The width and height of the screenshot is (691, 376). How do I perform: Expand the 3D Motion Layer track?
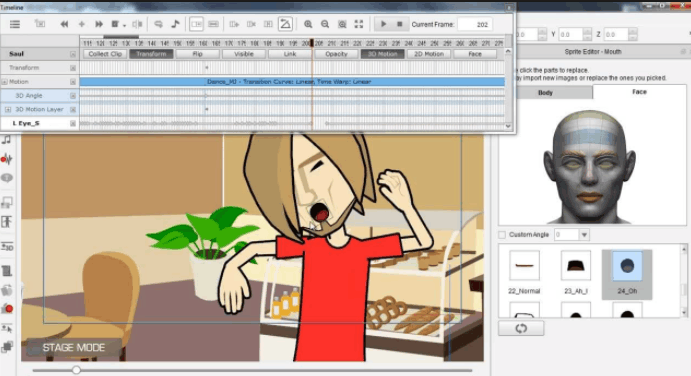click(x=8, y=109)
